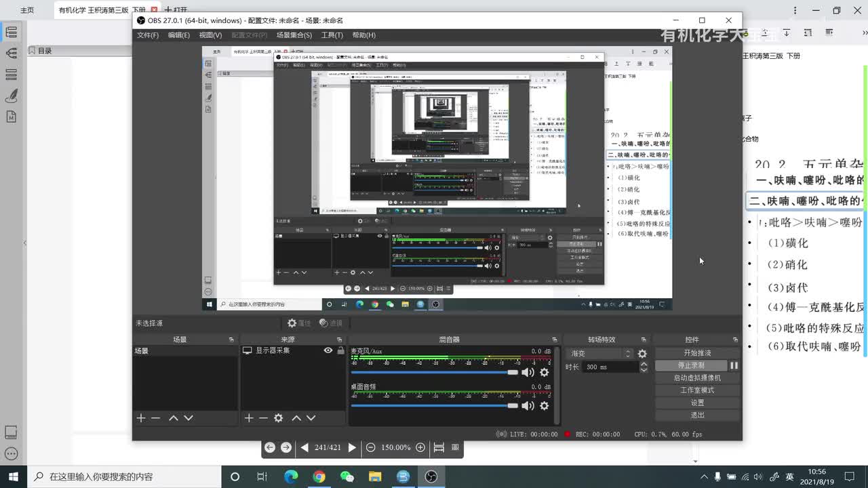This screenshot has width=868, height=488.
Task: Increase the 时长 duration value
Action: click(x=644, y=364)
